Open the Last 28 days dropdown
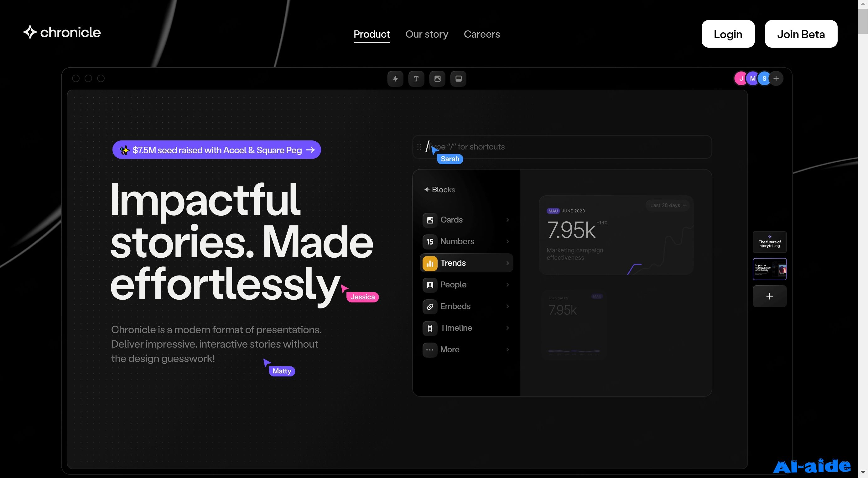 tap(668, 205)
